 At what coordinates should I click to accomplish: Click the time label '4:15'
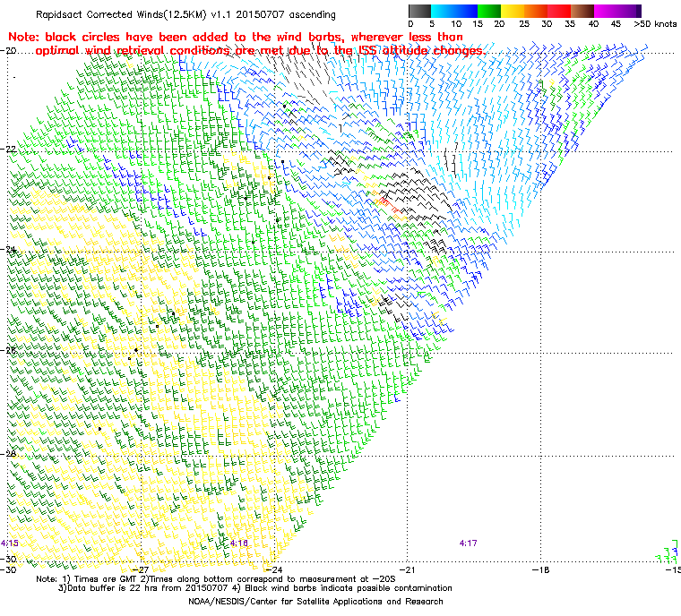point(10,543)
